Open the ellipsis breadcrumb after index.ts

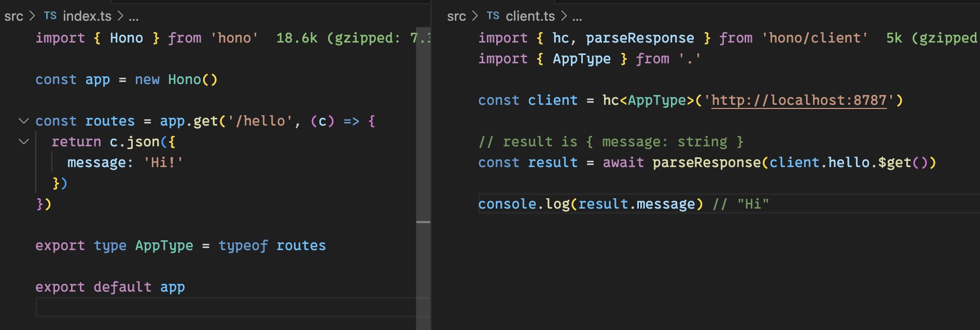[134, 18]
